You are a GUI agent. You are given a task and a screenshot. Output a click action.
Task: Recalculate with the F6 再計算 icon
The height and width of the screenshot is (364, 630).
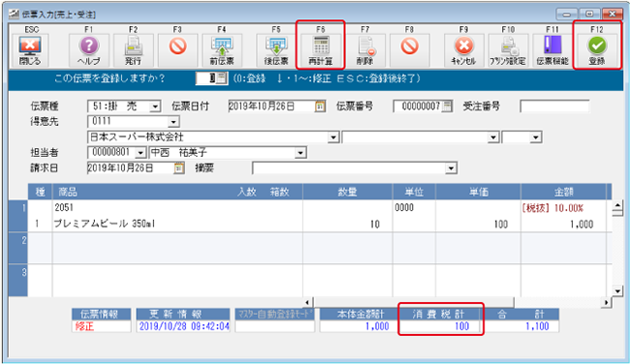pyautogui.click(x=320, y=50)
